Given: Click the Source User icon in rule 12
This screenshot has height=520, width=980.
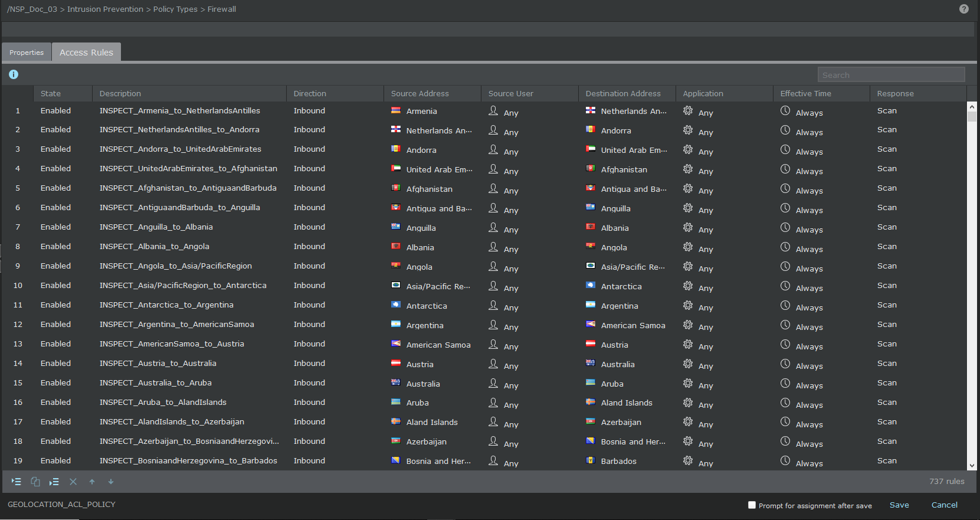Looking at the screenshot, I should point(493,325).
